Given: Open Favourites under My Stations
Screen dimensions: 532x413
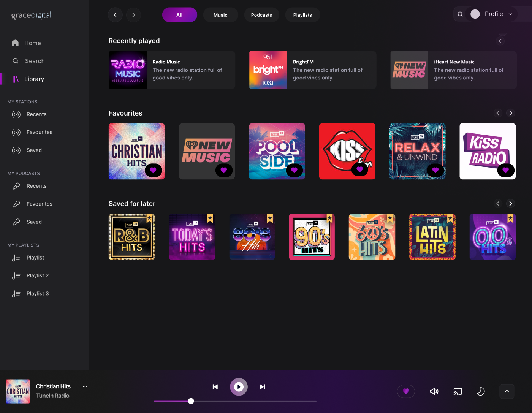Looking at the screenshot, I should 32,132.
